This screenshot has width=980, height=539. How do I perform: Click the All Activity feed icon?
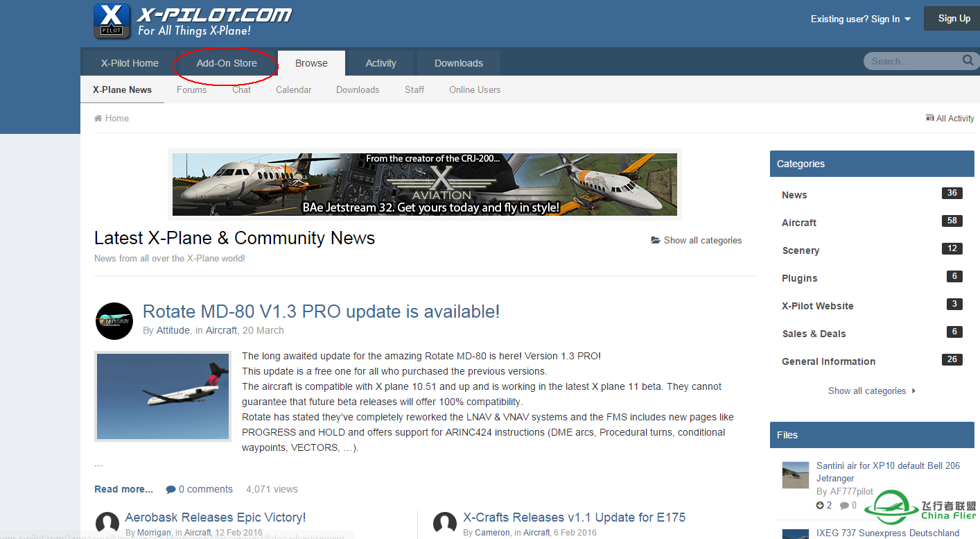coord(929,119)
